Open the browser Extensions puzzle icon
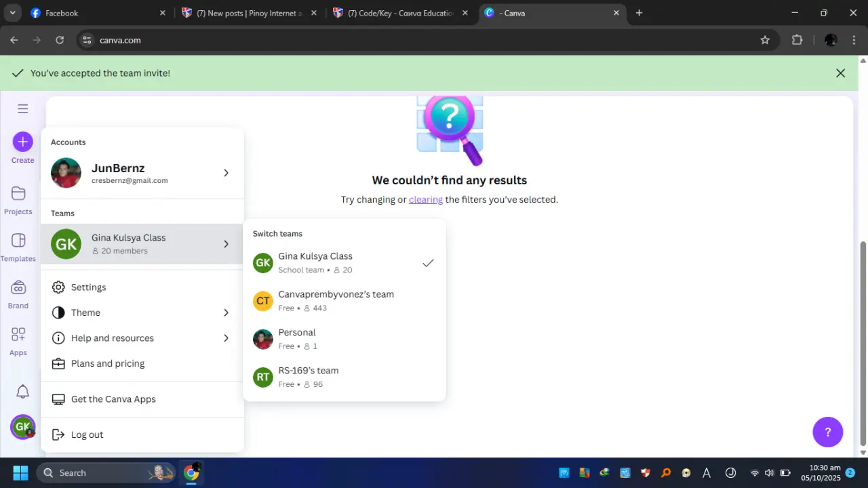 797,40
